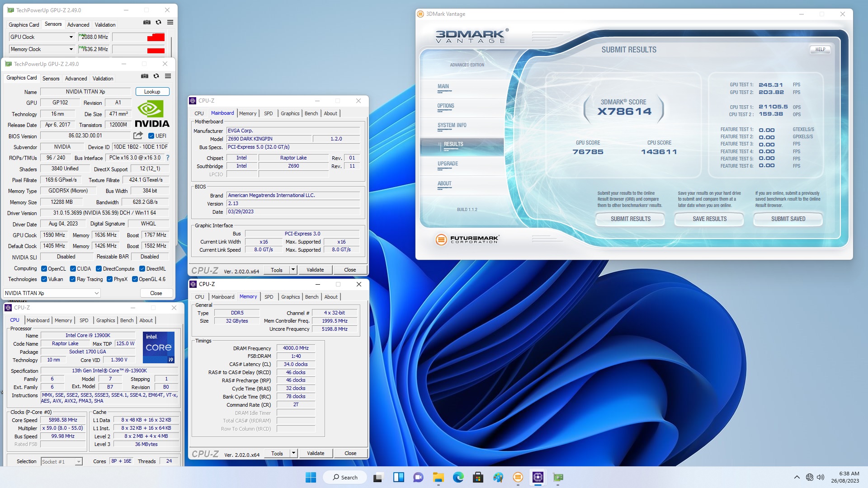Click Validate in CPU-Z Mainboard window
Viewport: 868px width, 488px height.
[x=315, y=270]
